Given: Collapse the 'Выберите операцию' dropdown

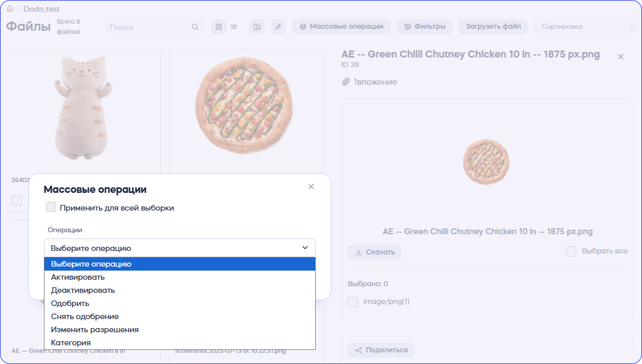Looking at the screenshot, I should point(179,248).
